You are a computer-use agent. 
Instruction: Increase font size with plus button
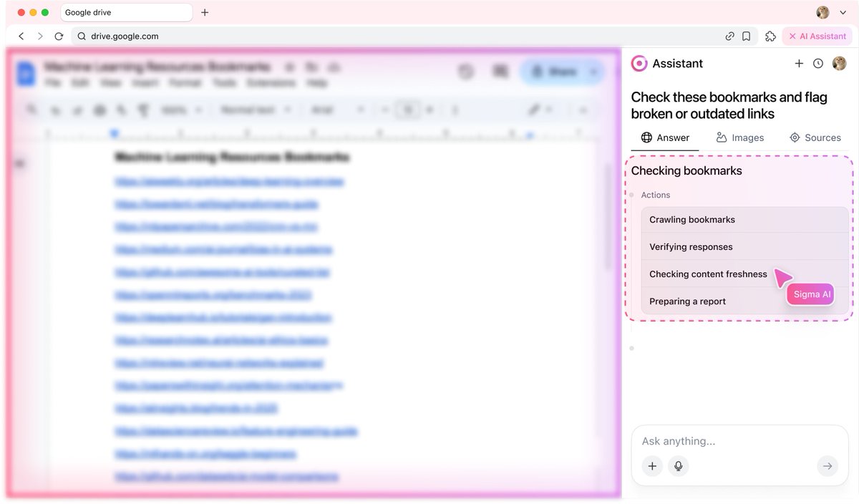429,110
